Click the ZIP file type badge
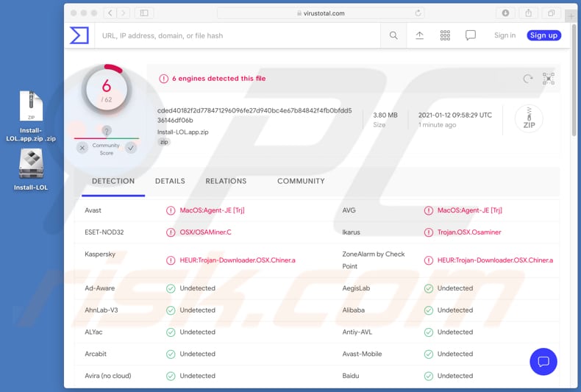The height and width of the screenshot is (392, 581). pyautogui.click(x=529, y=118)
